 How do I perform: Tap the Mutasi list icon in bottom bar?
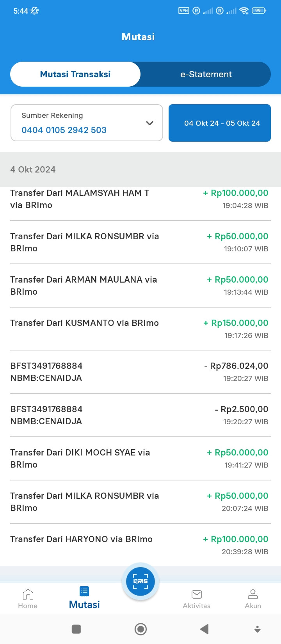coord(84,591)
